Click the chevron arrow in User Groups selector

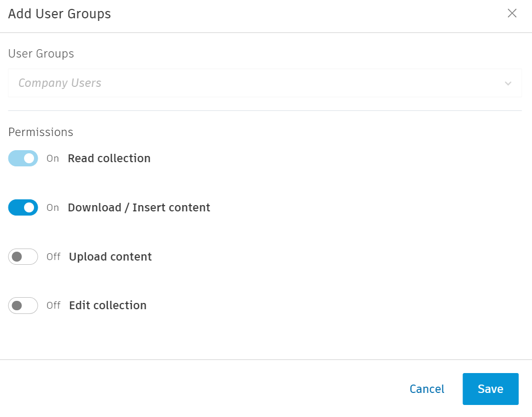508,84
